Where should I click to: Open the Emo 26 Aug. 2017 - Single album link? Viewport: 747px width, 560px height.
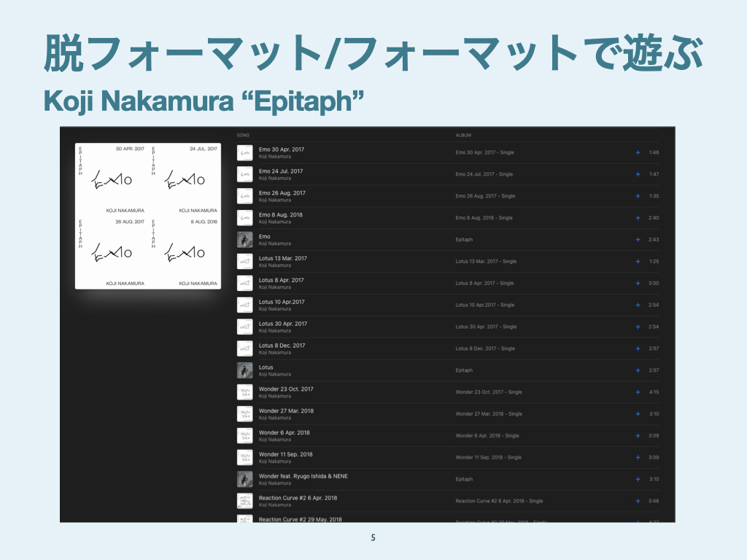(x=485, y=196)
